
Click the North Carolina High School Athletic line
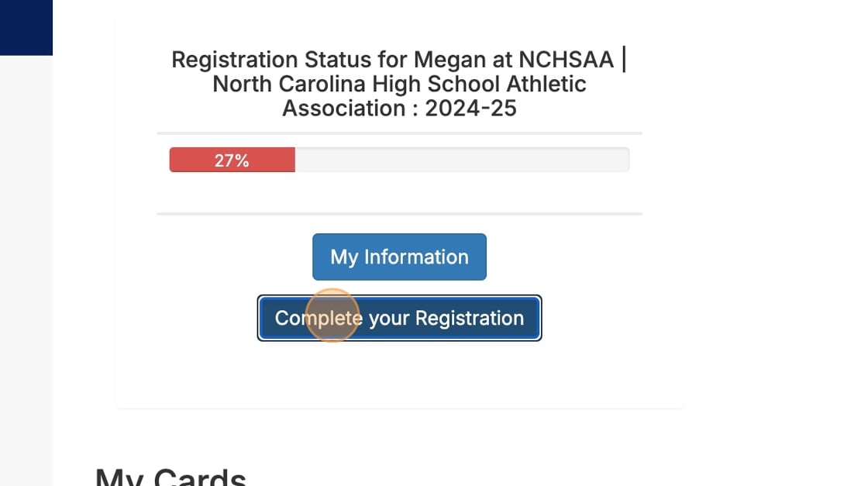399,84
